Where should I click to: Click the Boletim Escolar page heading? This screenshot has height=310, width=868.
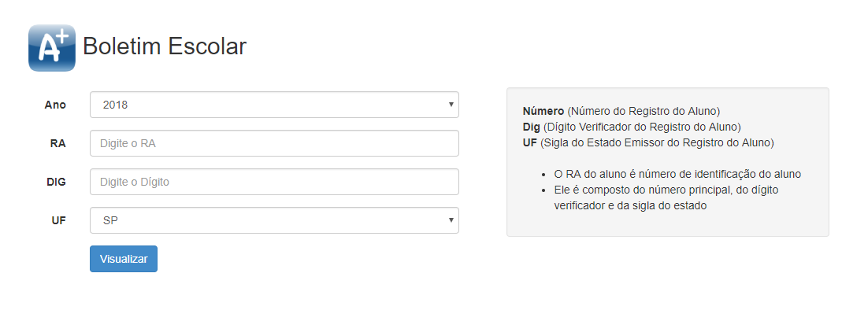(x=165, y=46)
